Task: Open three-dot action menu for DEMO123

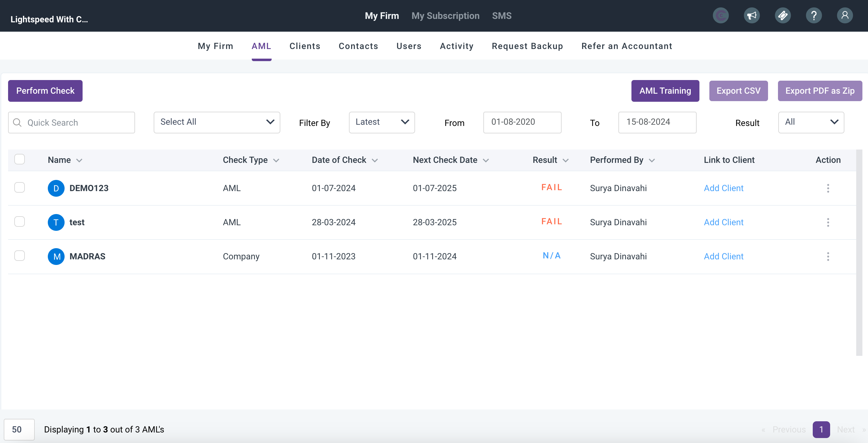Action: tap(828, 188)
